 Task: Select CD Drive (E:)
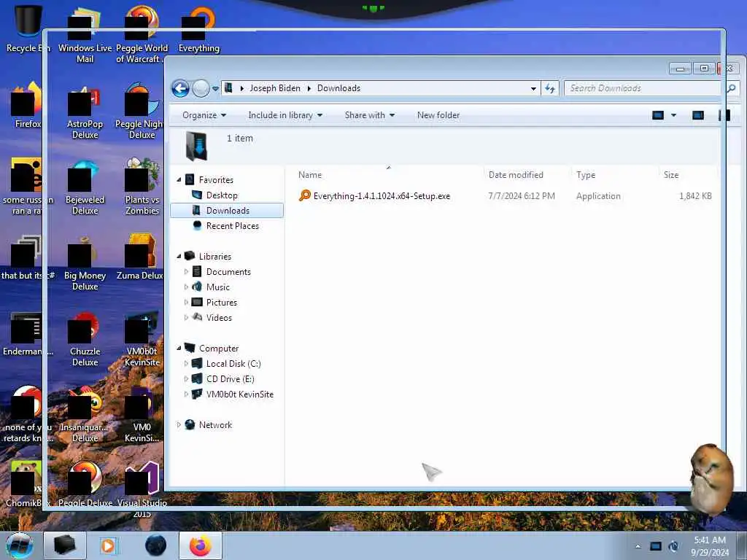pos(230,379)
